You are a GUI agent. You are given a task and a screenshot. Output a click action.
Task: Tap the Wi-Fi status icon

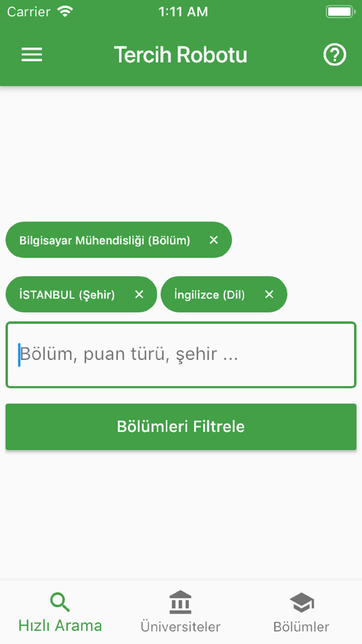click(x=65, y=12)
